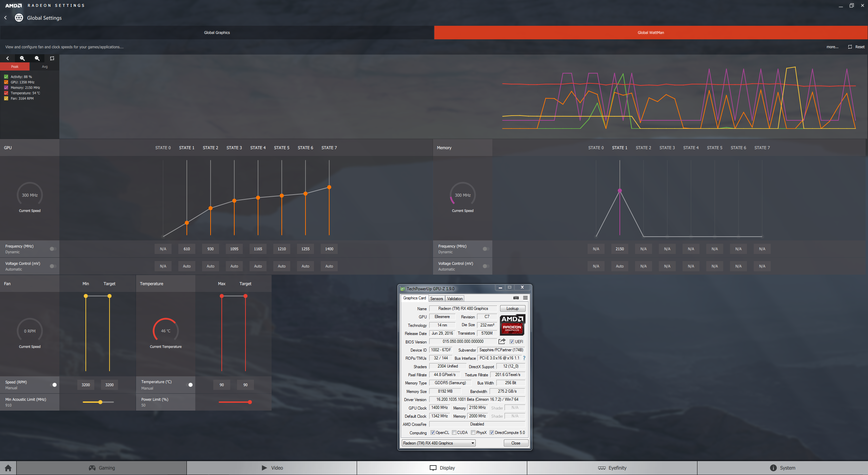Click the GPU-Z screenshot camera icon

(516, 298)
